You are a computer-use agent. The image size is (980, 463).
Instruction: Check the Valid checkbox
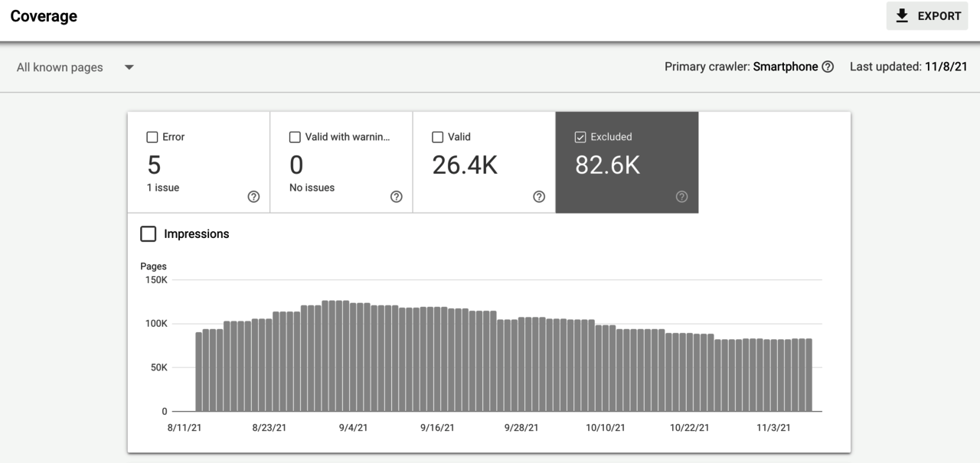(438, 137)
